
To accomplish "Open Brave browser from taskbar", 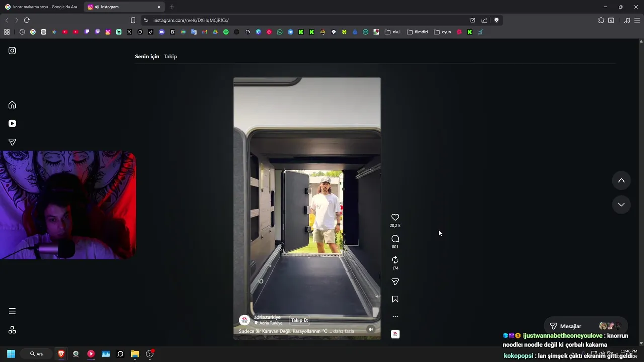I will 61,354.
